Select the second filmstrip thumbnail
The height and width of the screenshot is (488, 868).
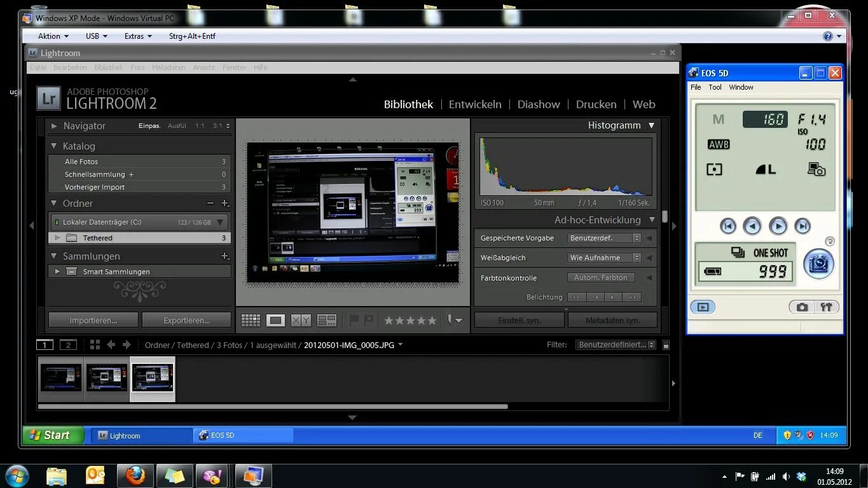(x=107, y=379)
